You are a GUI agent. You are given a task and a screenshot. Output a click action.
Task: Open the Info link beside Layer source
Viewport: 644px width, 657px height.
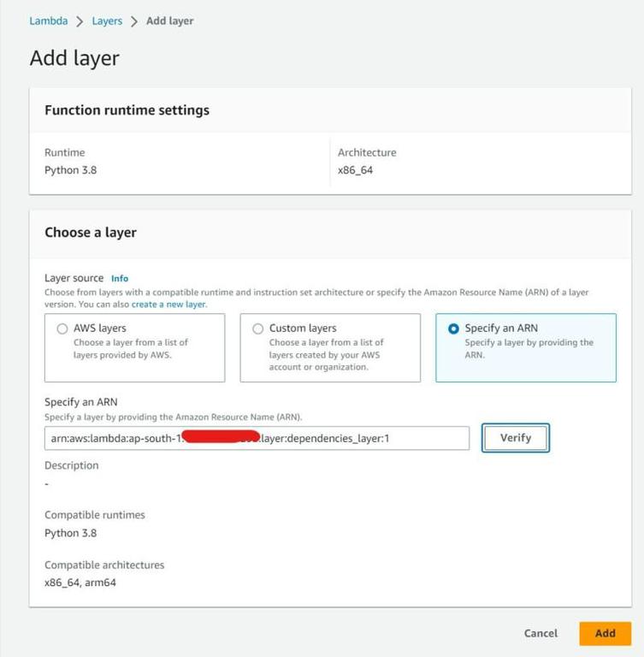(x=120, y=278)
